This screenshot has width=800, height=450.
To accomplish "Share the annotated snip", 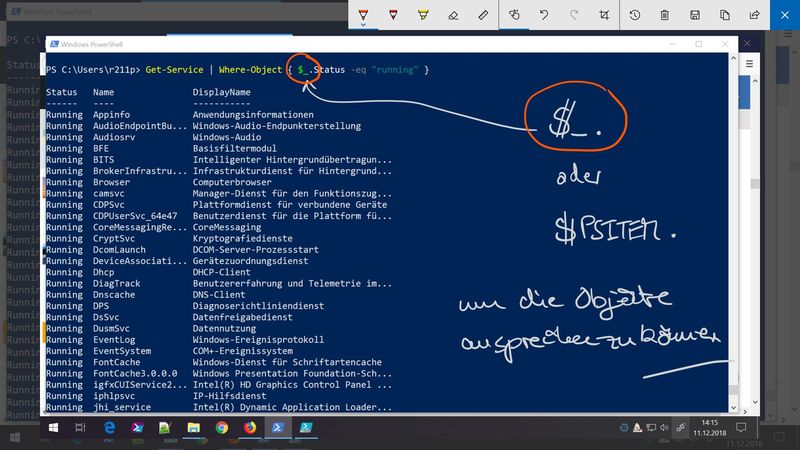I will point(755,15).
